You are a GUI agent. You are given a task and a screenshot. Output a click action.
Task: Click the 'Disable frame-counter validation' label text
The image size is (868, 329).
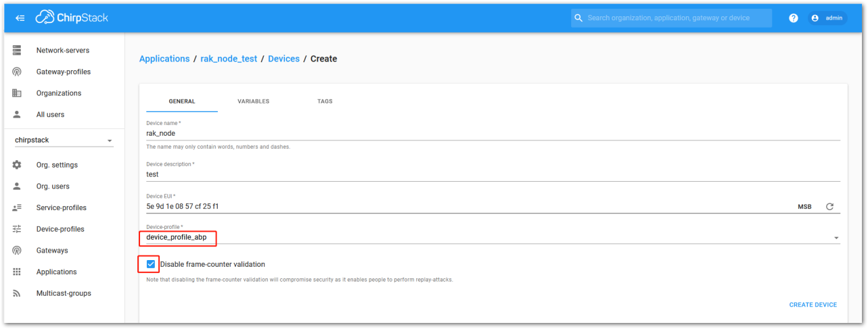(212, 264)
